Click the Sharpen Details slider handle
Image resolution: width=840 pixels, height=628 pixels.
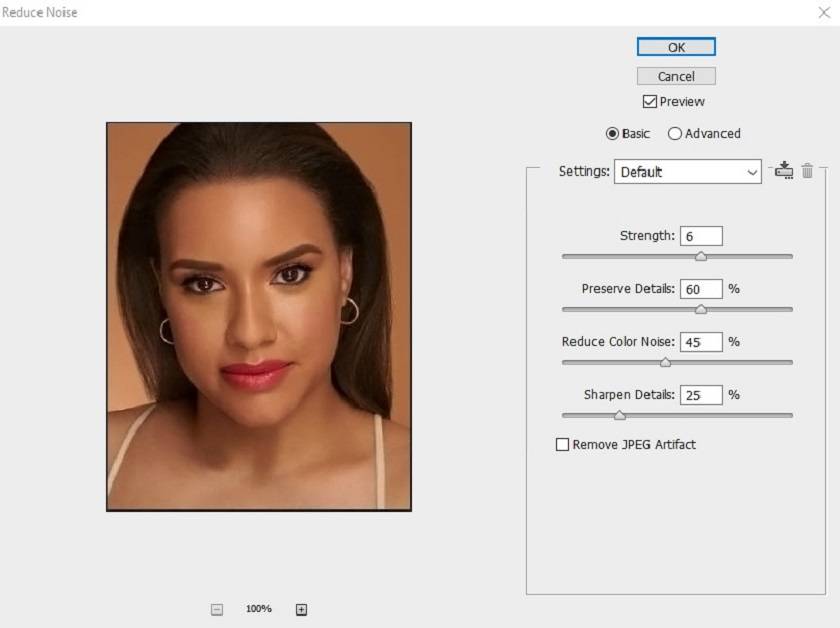(x=620, y=415)
